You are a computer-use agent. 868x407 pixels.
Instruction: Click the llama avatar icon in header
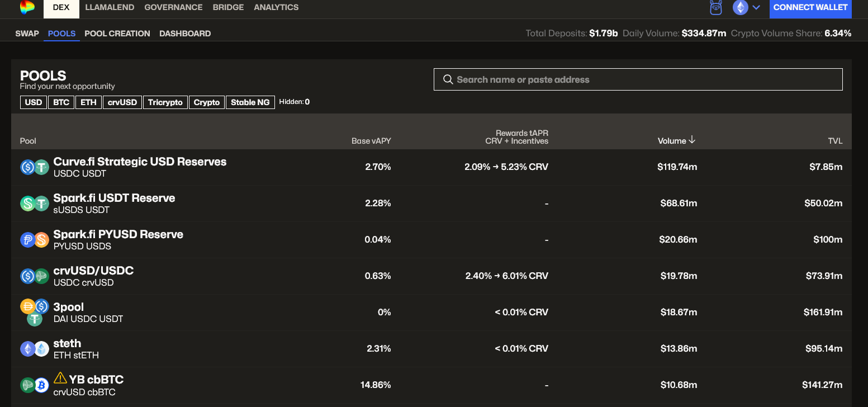716,7
